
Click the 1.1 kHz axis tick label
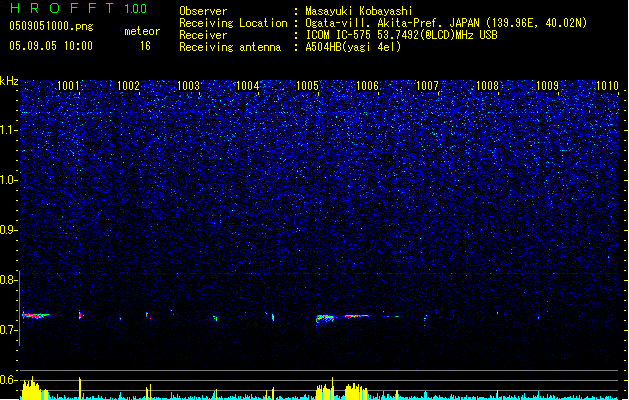click(8, 130)
